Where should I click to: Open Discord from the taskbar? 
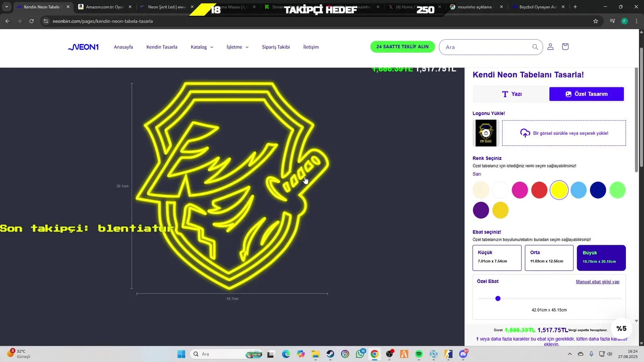click(463, 354)
